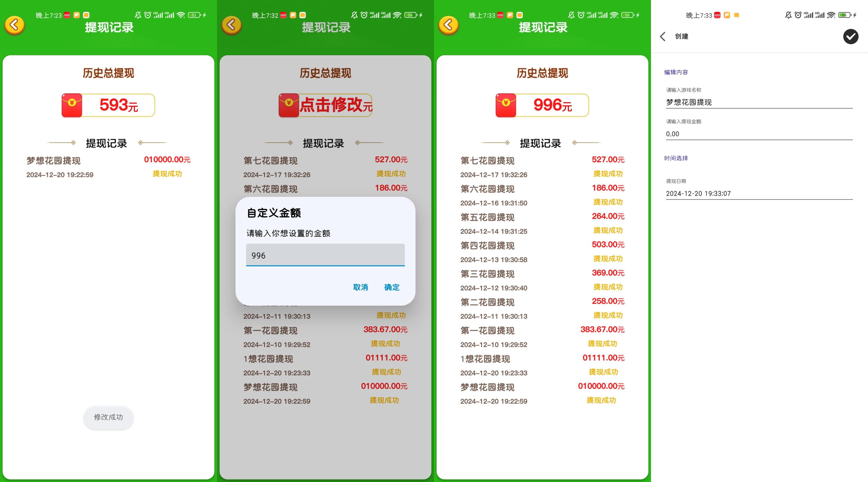Image resolution: width=868 pixels, height=482 pixels.
Task: Select withdrawal amount field showing 0.00
Action: coord(759,134)
